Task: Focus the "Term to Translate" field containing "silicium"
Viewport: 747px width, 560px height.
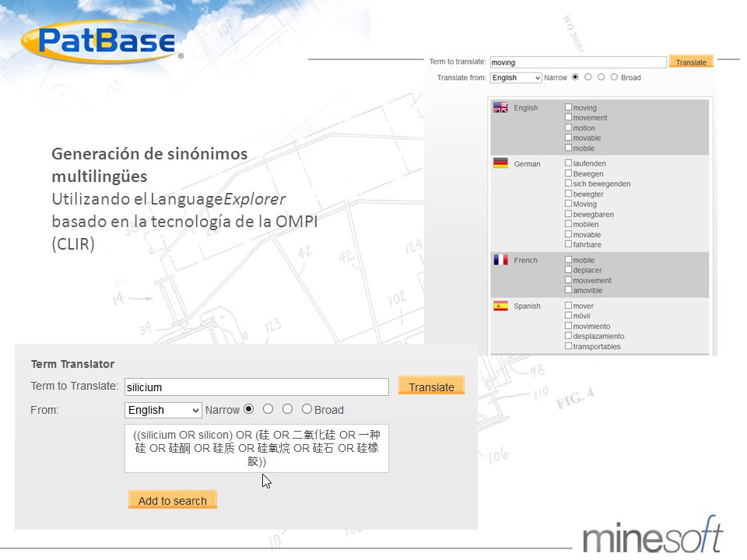Action: pos(257,387)
